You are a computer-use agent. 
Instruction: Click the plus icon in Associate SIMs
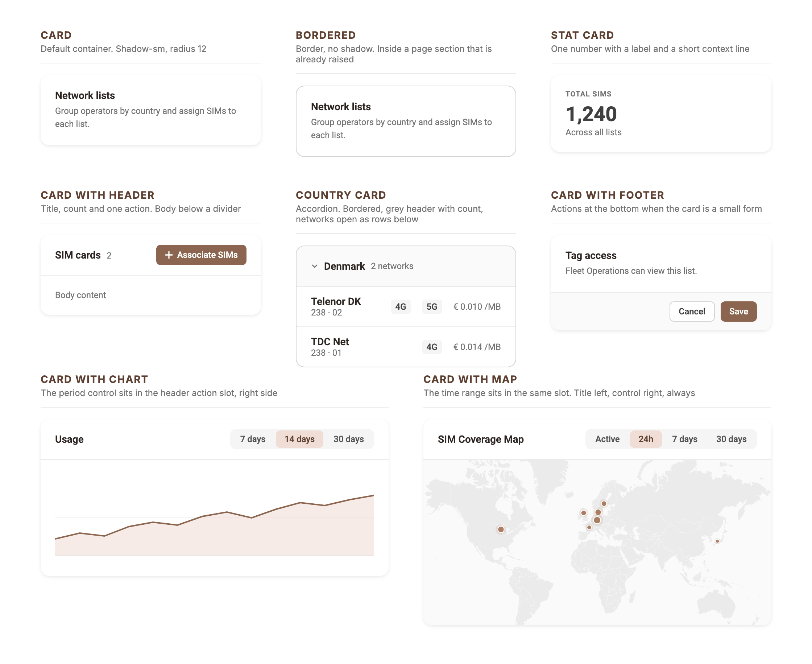(x=169, y=255)
